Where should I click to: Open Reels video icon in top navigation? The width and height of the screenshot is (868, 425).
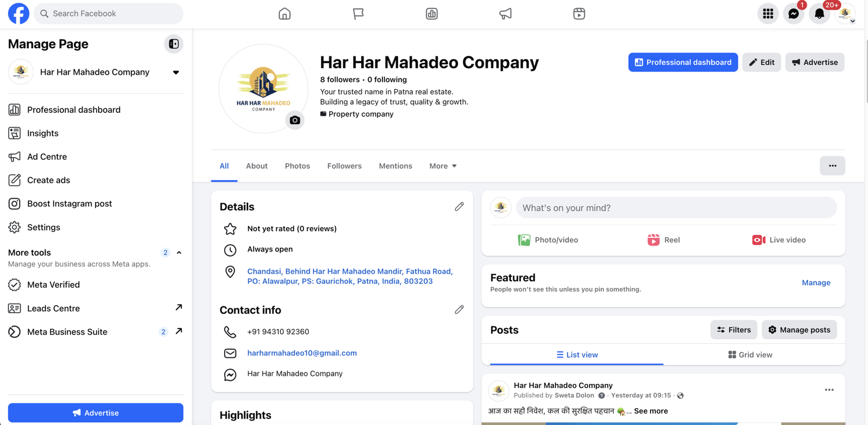579,14
